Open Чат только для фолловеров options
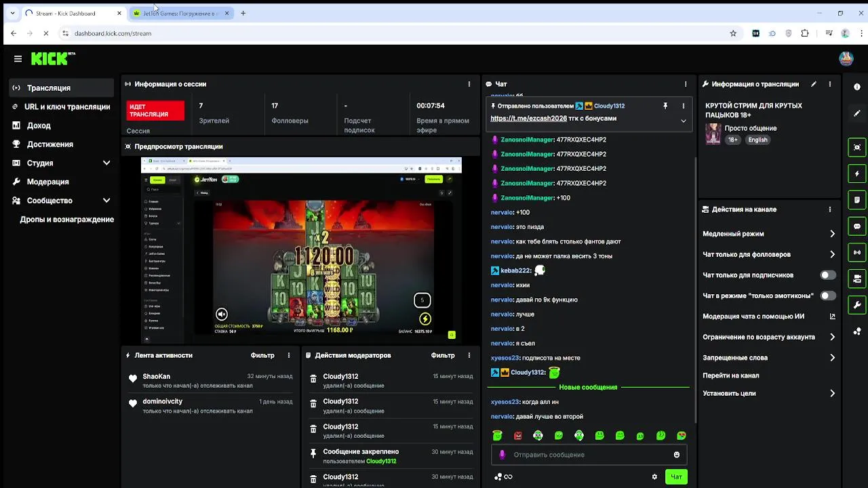The width and height of the screenshot is (868, 488). [x=769, y=254]
